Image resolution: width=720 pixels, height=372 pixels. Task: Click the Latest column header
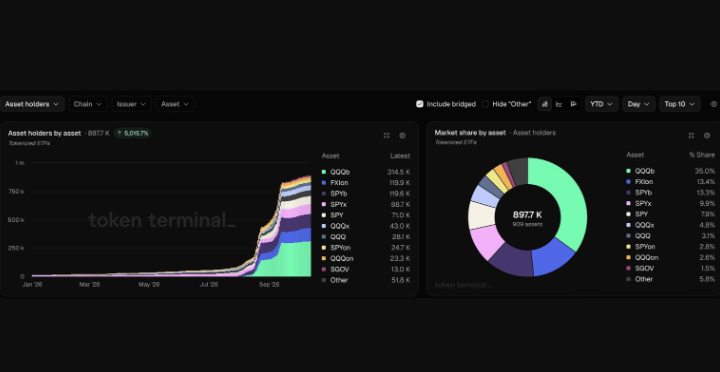(400, 156)
